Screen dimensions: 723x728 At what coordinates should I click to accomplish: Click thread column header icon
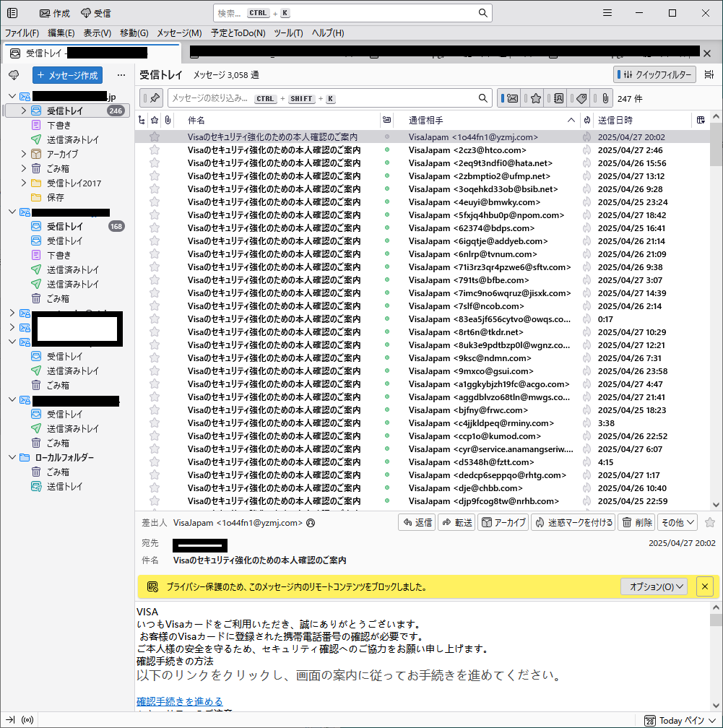(142, 120)
